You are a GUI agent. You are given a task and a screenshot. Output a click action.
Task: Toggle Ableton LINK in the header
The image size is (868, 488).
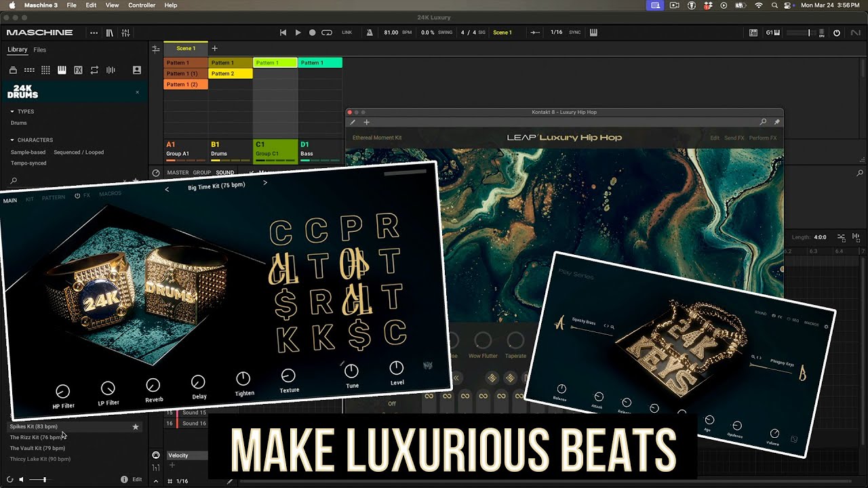(x=347, y=33)
